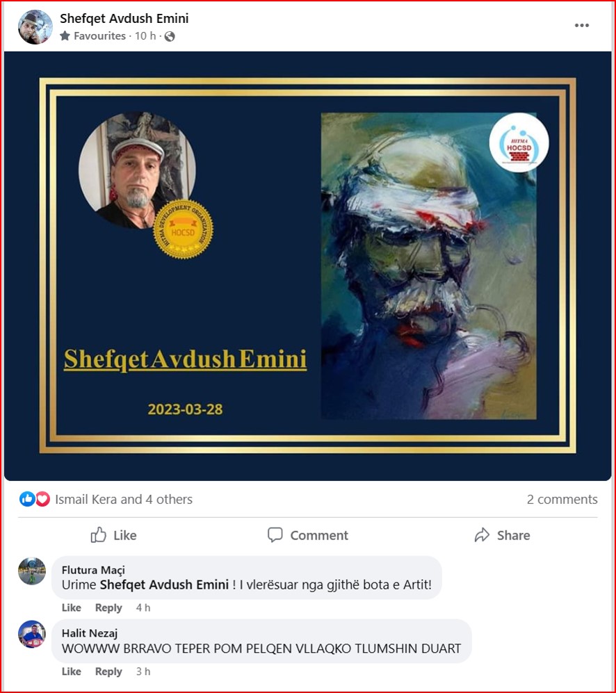616x693 pixels.
Task: Like Flutura Maçi's comment
Action: [x=71, y=608]
